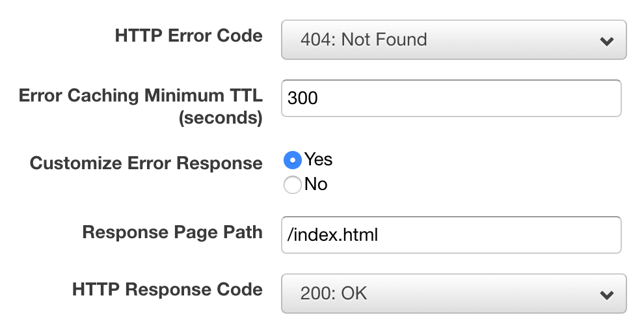Click the chevron arrow beside 404: Not Found
The height and width of the screenshot is (328, 644).
pyautogui.click(x=607, y=41)
